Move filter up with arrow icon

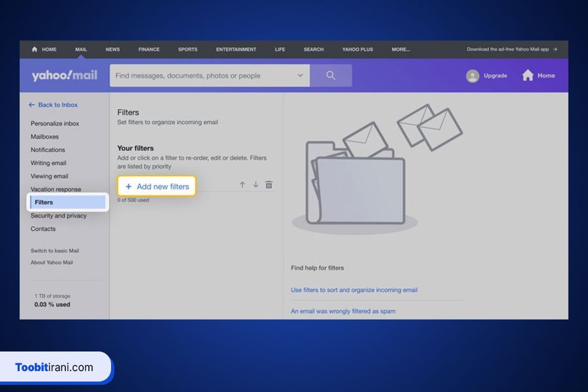[242, 185]
